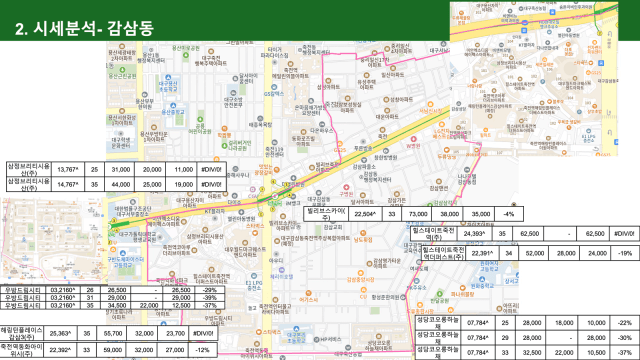Select the 빌리브스카이 table name cell

coord(326,214)
